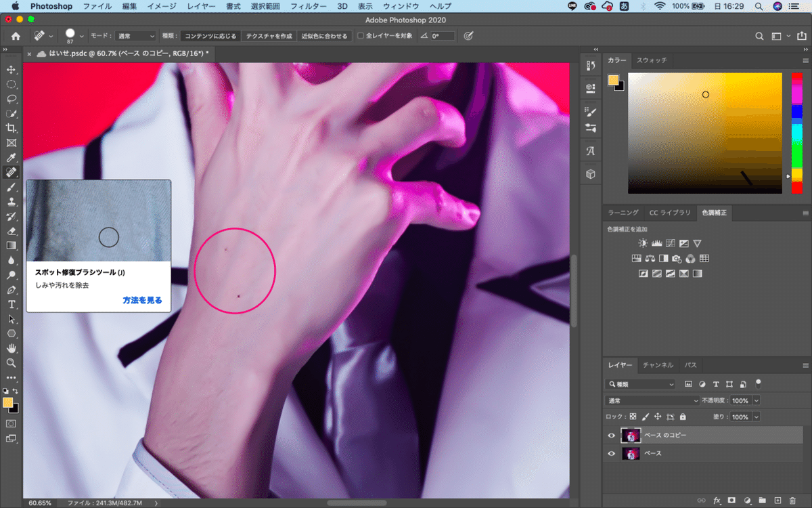Add a Color Balance adjustment

pos(650,258)
